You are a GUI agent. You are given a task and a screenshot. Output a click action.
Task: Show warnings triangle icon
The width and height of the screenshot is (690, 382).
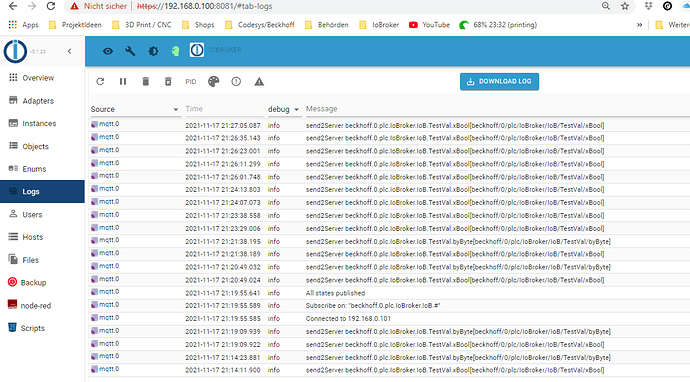click(x=259, y=81)
